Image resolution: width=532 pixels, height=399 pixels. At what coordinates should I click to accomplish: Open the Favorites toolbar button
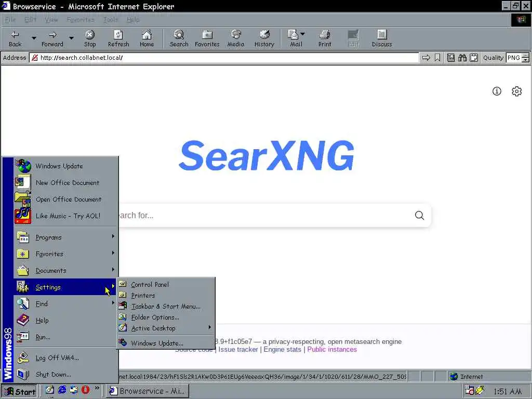[x=207, y=38]
